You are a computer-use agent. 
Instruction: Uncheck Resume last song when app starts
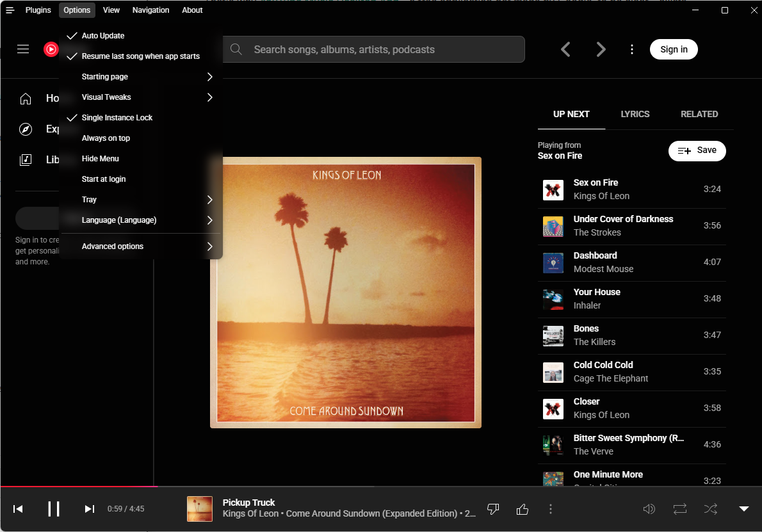(x=140, y=56)
